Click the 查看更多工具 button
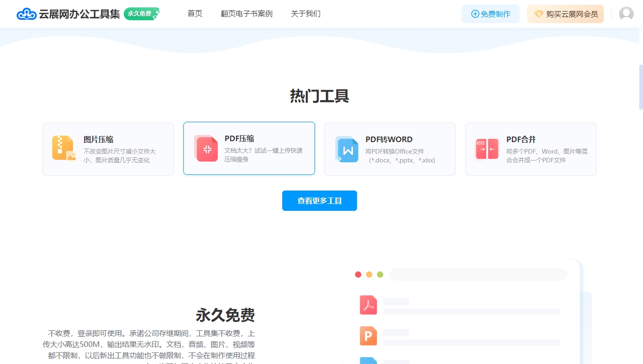This screenshot has height=364, width=643. click(320, 201)
